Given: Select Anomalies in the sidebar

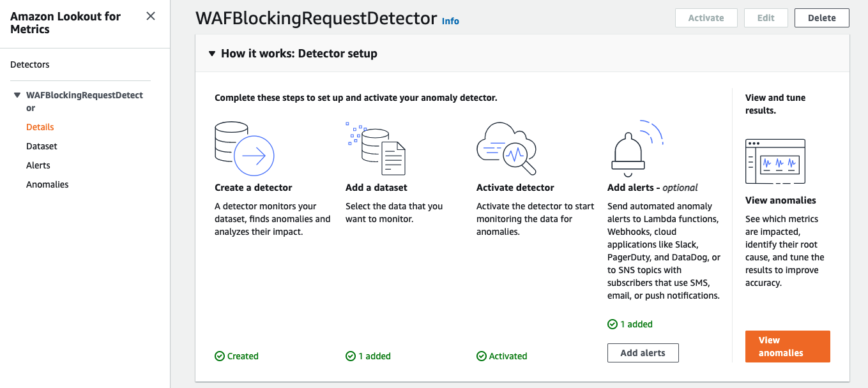Looking at the screenshot, I should [47, 184].
